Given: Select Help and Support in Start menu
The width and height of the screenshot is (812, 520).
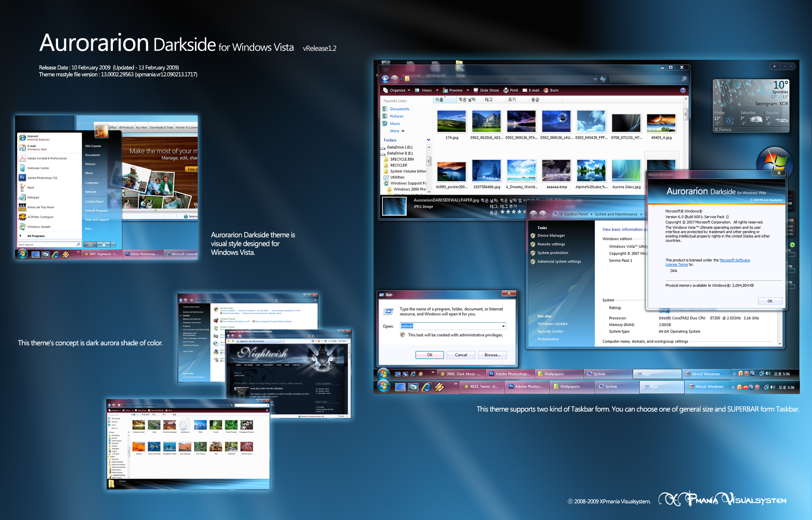Looking at the screenshot, I should (x=97, y=219).
